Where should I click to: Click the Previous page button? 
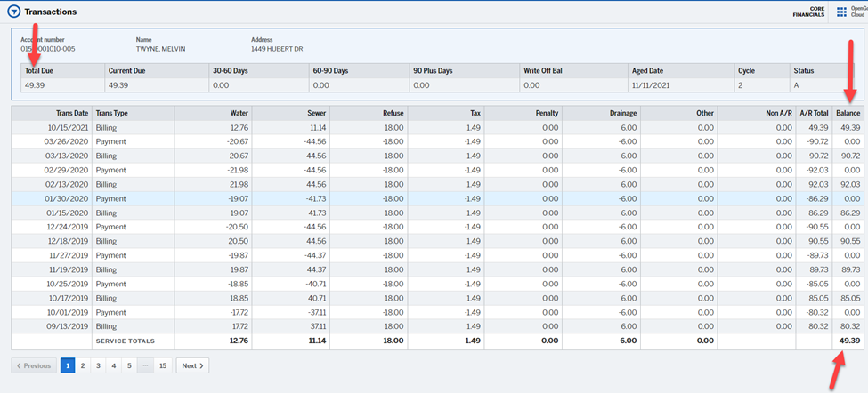point(34,365)
